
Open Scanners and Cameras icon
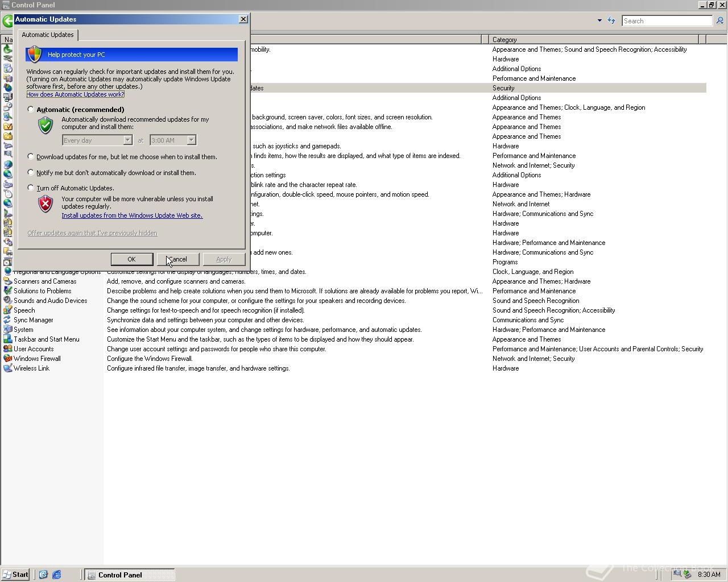7,281
